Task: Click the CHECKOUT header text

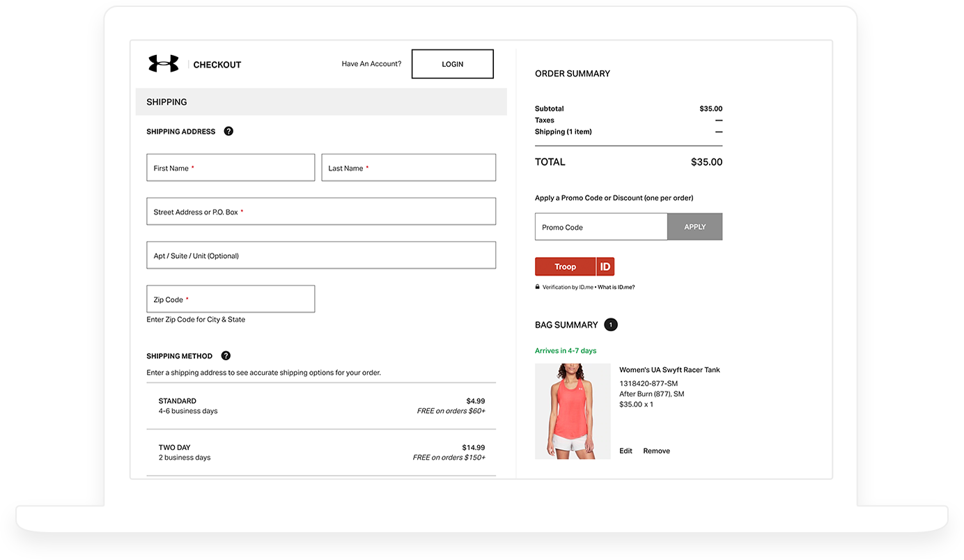Action: click(x=217, y=65)
